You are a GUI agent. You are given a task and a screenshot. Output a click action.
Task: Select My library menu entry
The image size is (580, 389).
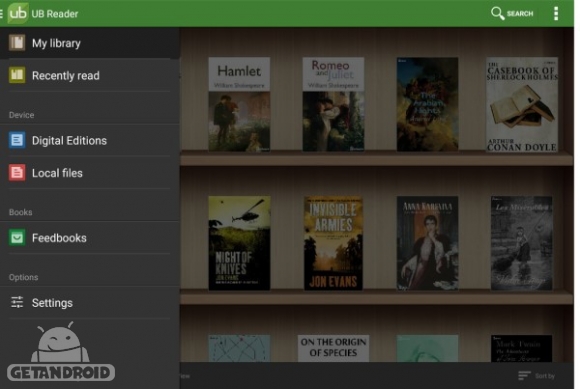click(90, 43)
